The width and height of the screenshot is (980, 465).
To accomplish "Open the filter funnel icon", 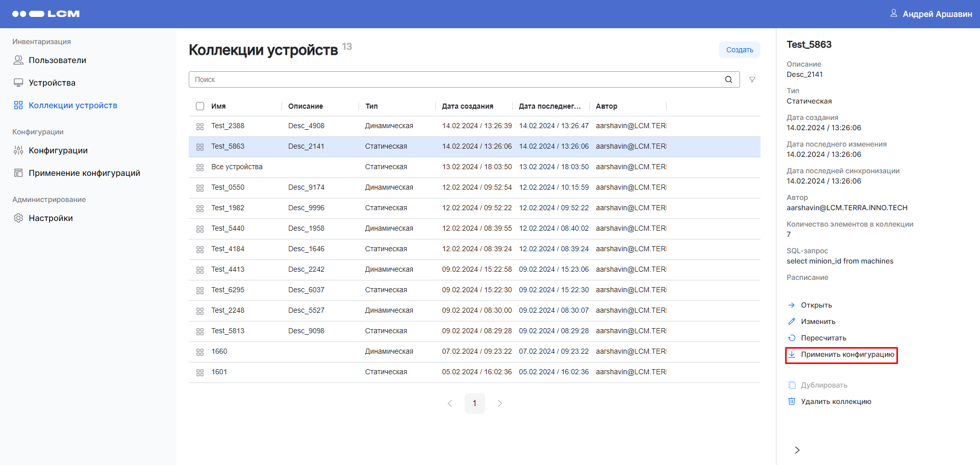I will 752,79.
